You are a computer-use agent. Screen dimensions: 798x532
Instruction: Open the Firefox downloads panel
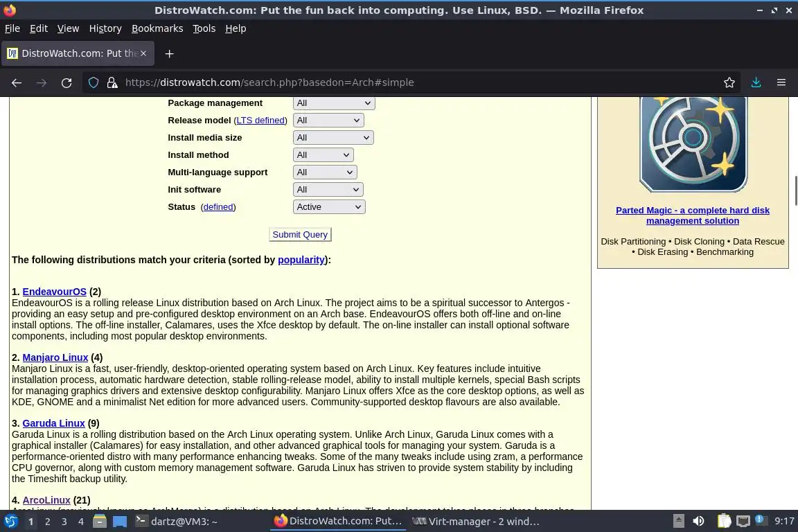756,82
